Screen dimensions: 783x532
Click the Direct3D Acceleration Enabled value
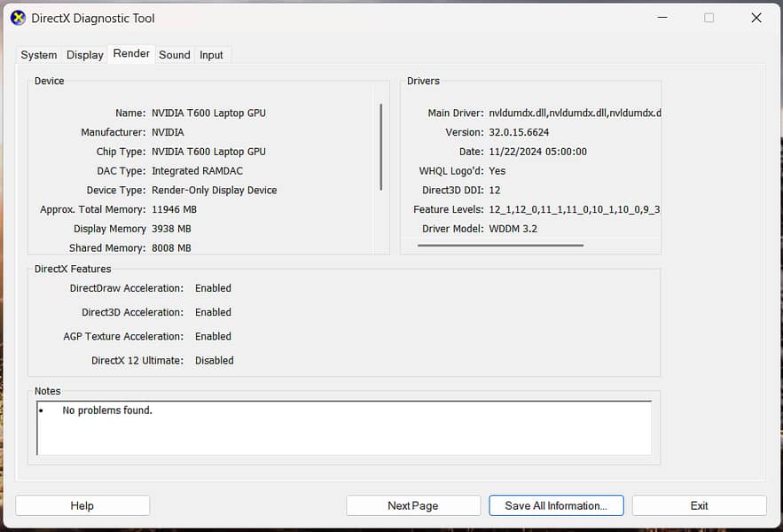(x=213, y=312)
